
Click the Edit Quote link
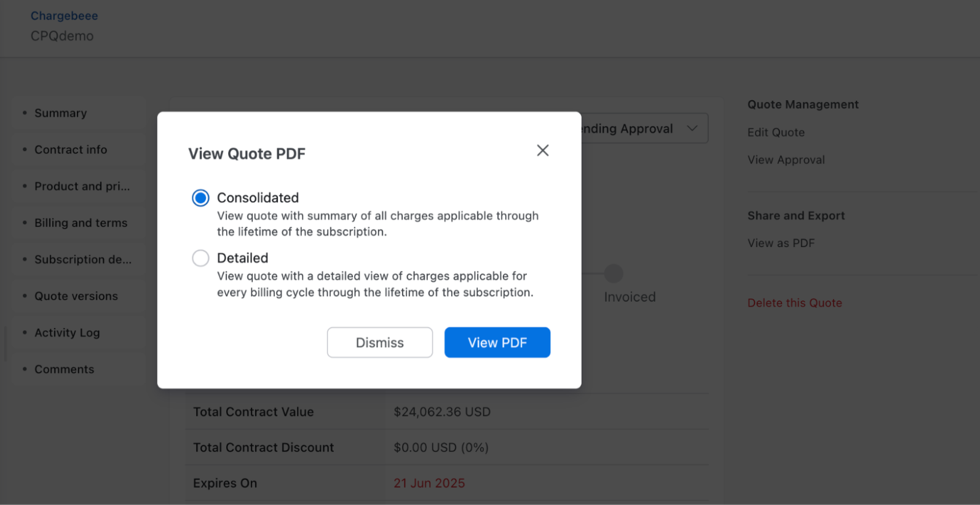[776, 132]
